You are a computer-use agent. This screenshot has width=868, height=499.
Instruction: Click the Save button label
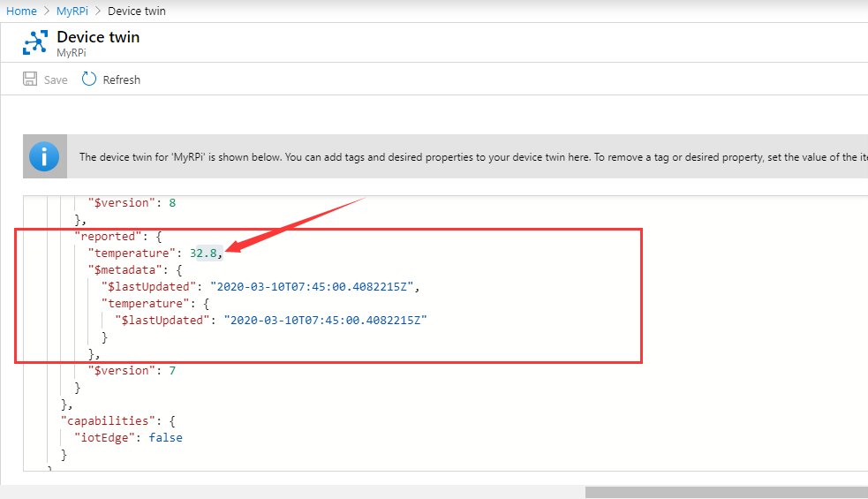56,79
